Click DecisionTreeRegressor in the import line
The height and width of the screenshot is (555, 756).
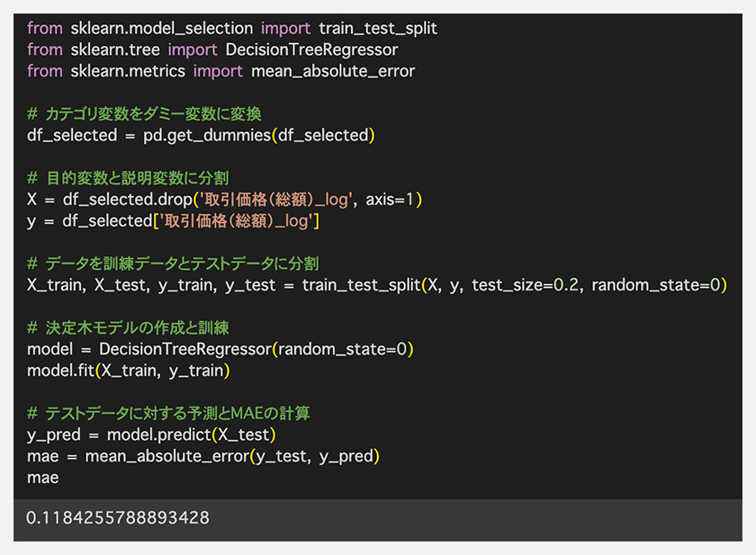click(311, 49)
